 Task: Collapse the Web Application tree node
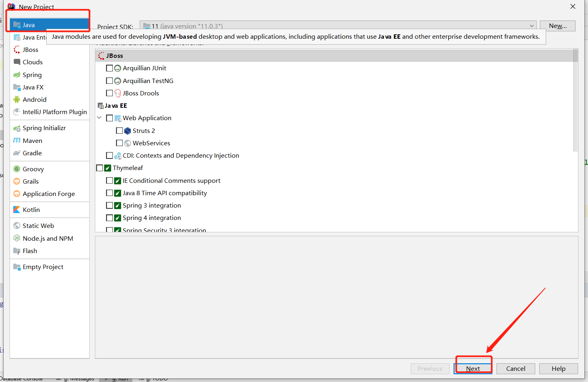click(99, 118)
